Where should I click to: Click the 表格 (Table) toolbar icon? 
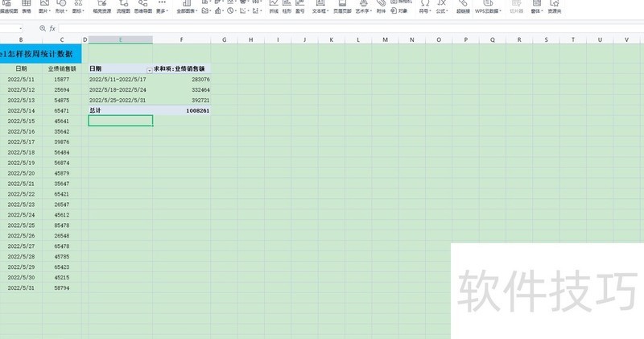[x=27, y=6]
